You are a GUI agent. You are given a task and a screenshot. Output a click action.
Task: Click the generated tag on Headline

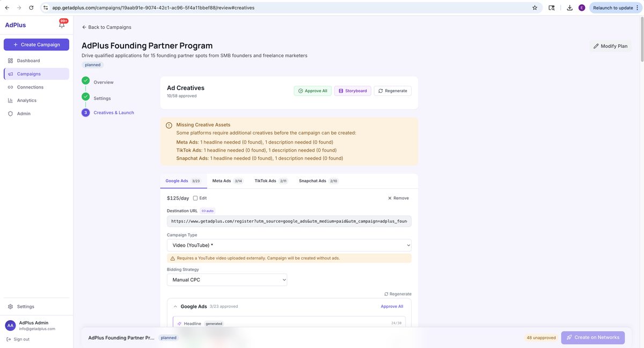pos(214,324)
